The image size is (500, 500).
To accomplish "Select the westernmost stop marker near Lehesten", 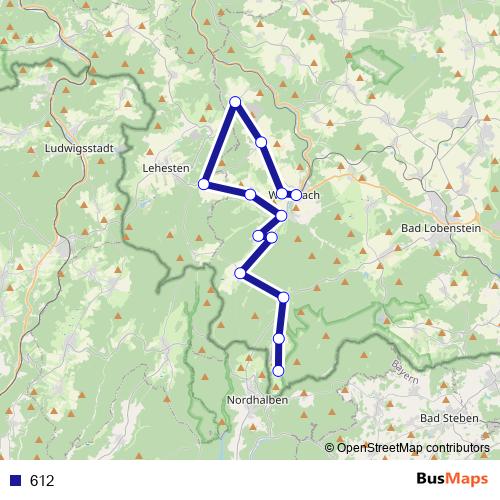I will coord(204,184).
